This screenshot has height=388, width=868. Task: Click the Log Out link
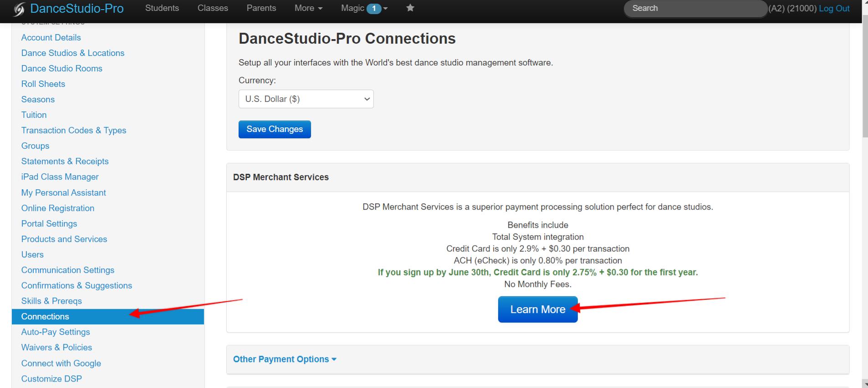click(x=834, y=8)
